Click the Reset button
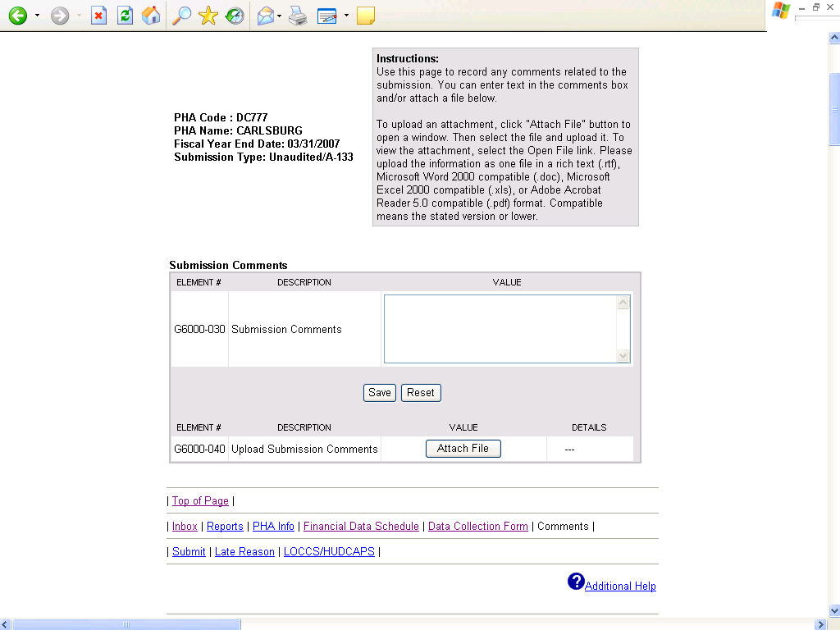The width and height of the screenshot is (840, 630). point(421,393)
